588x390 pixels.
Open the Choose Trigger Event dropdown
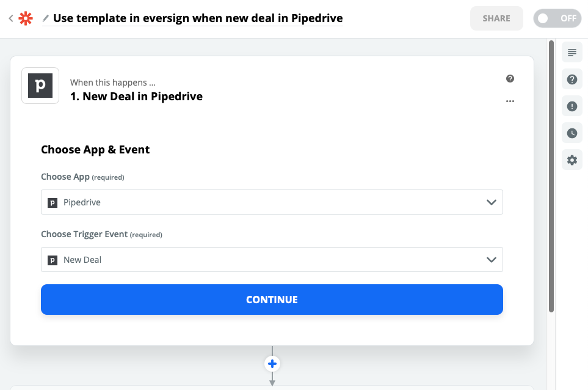click(x=272, y=259)
